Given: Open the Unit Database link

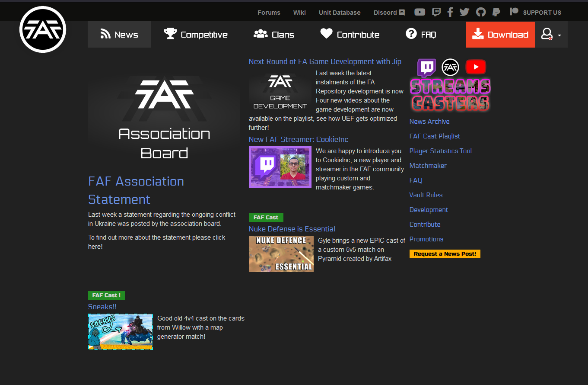Looking at the screenshot, I should coord(340,13).
